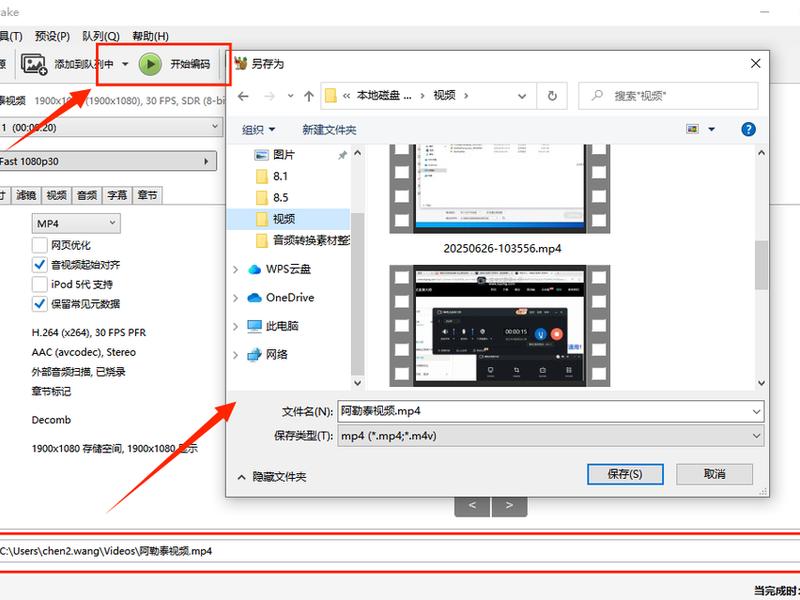The width and height of the screenshot is (800, 600).
Task: Switch to 音频 tab
Action: (87, 195)
